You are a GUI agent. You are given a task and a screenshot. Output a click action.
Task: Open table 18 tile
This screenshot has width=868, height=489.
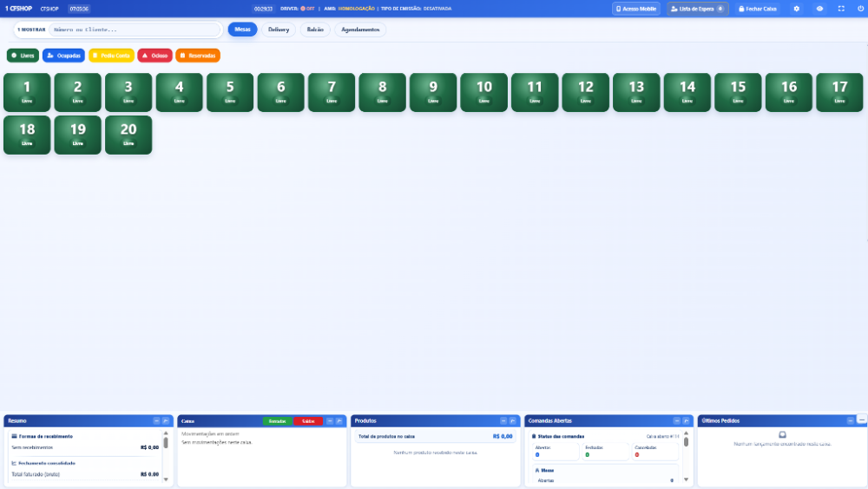[27, 135]
